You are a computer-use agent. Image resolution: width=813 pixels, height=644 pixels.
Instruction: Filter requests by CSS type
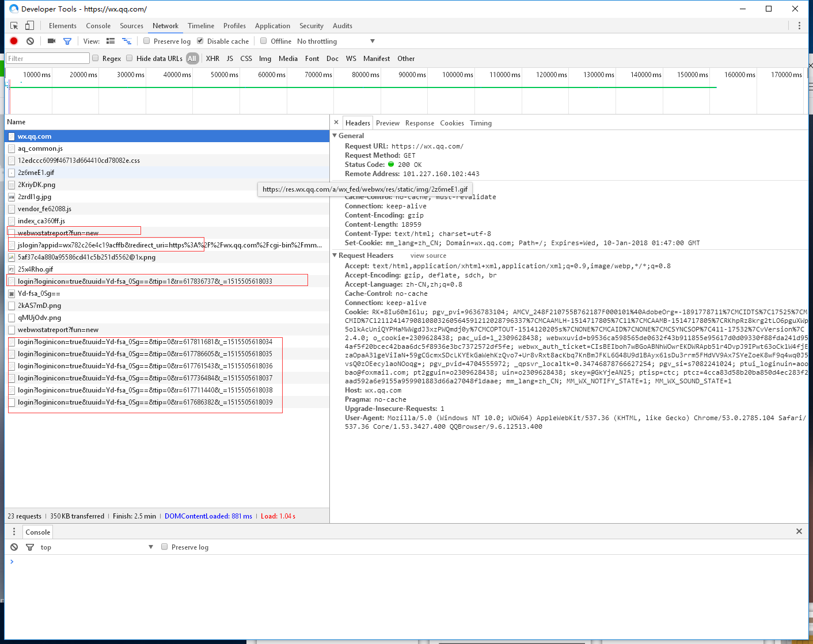point(246,59)
